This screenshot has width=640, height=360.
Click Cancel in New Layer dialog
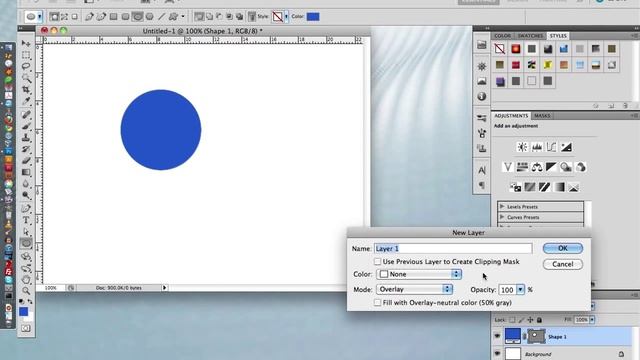click(563, 264)
